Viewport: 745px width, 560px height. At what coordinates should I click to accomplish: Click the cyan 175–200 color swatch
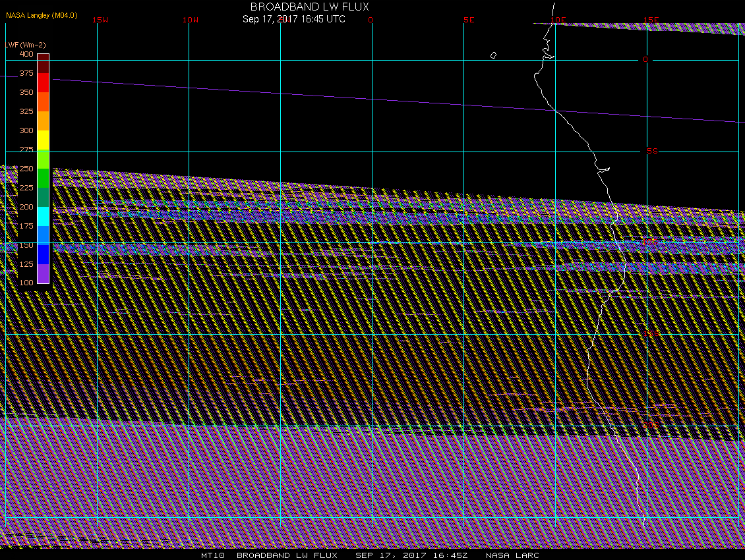tap(44, 216)
